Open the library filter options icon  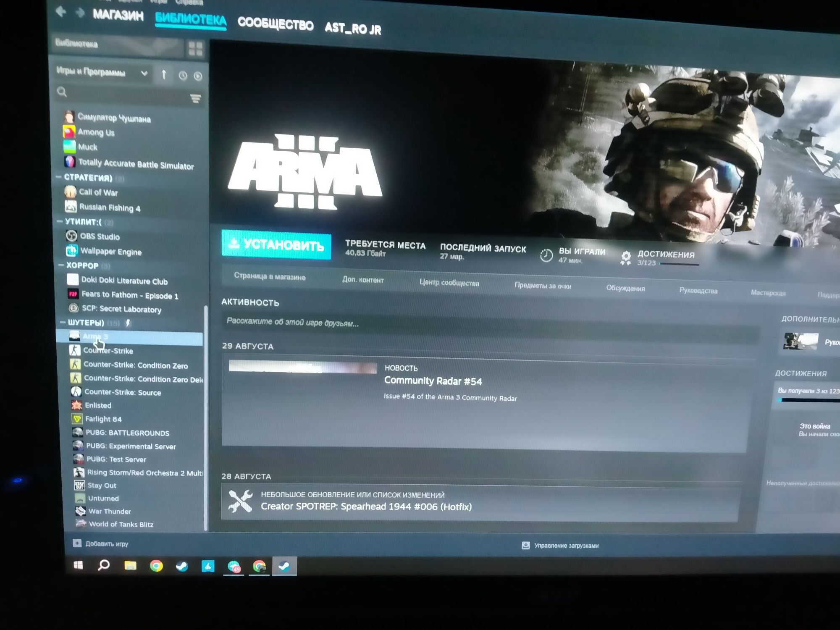195,99
